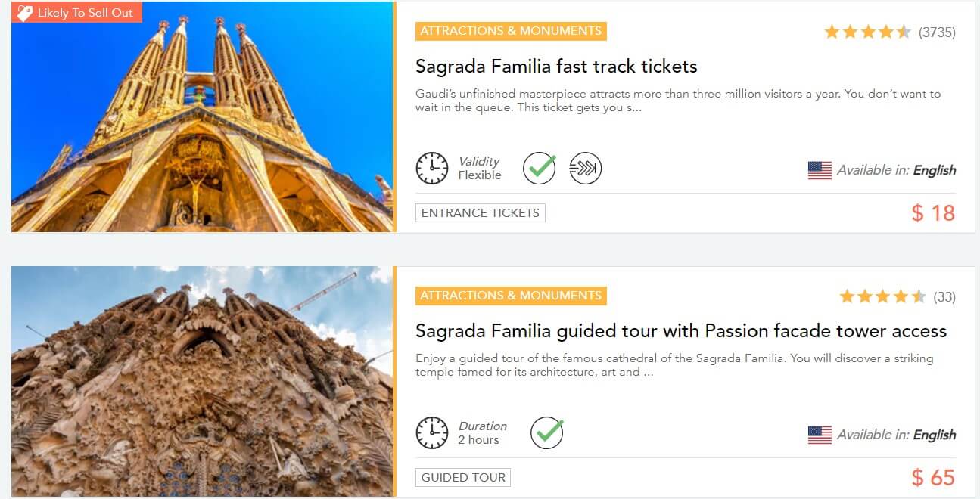
Task: Select the ENTRANCE TICKETS tag
Action: tap(481, 213)
